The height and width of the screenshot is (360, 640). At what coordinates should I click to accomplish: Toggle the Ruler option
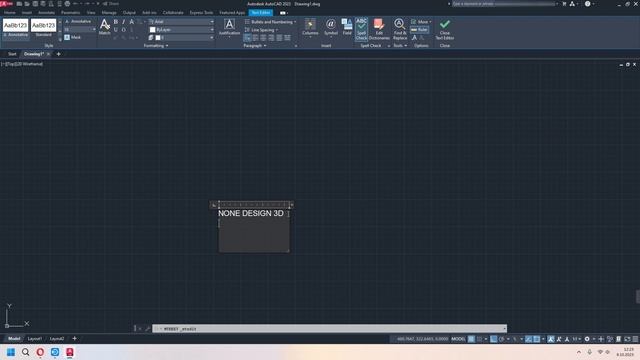click(x=419, y=30)
